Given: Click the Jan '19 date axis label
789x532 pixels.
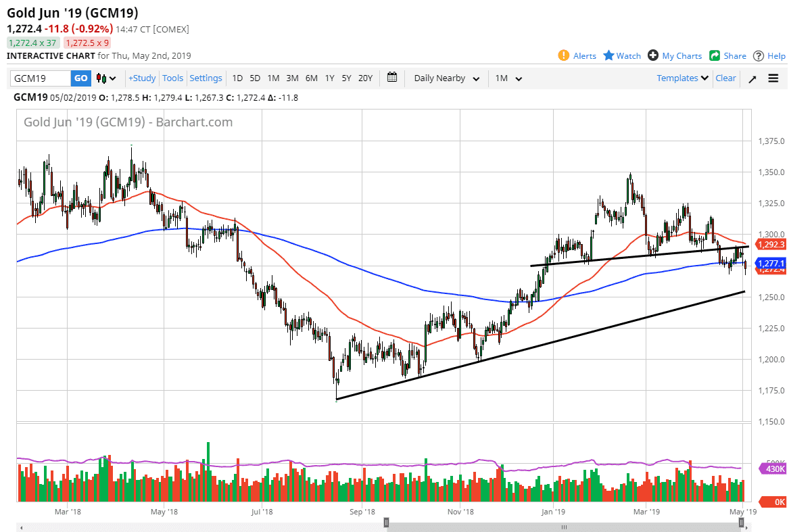Looking at the screenshot, I should (553, 511).
